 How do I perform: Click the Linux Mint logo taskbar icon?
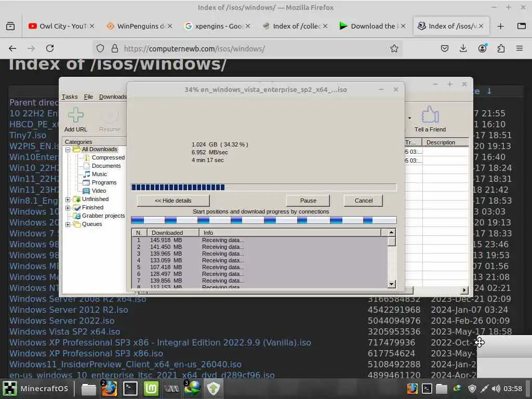(x=151, y=389)
